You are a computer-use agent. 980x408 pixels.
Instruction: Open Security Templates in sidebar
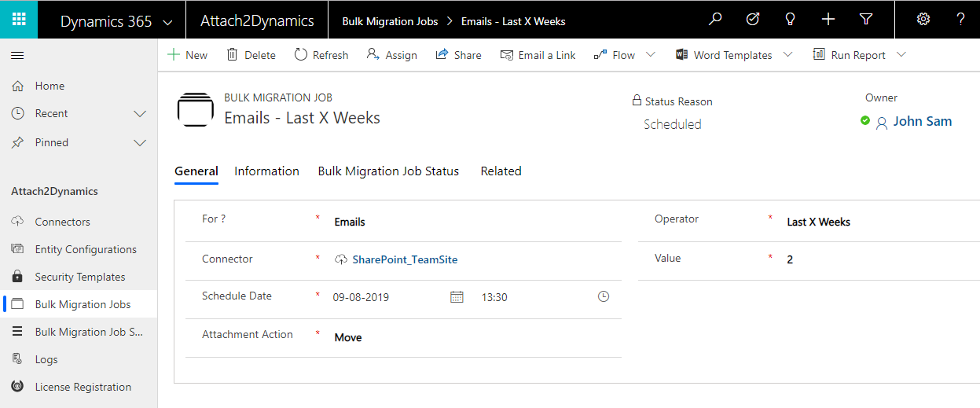point(79,277)
